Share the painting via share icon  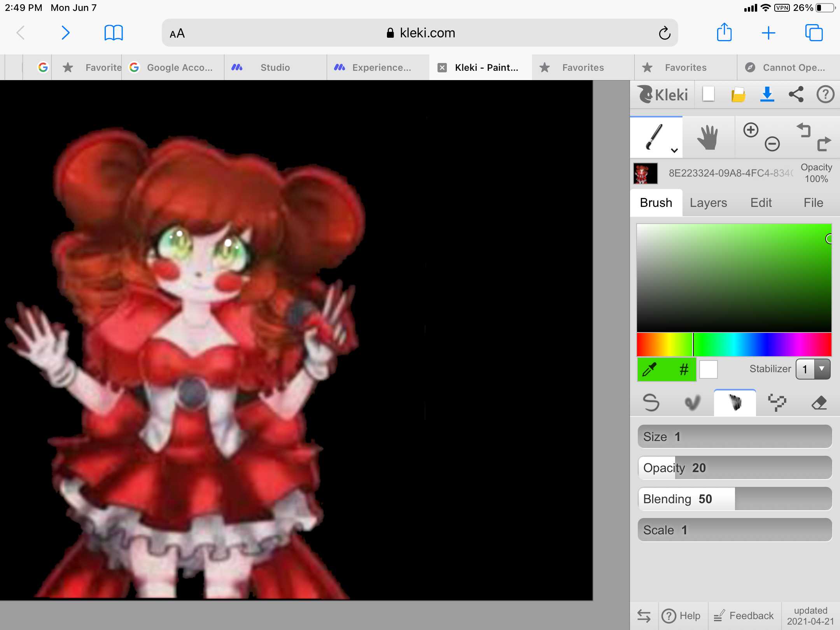point(796,94)
